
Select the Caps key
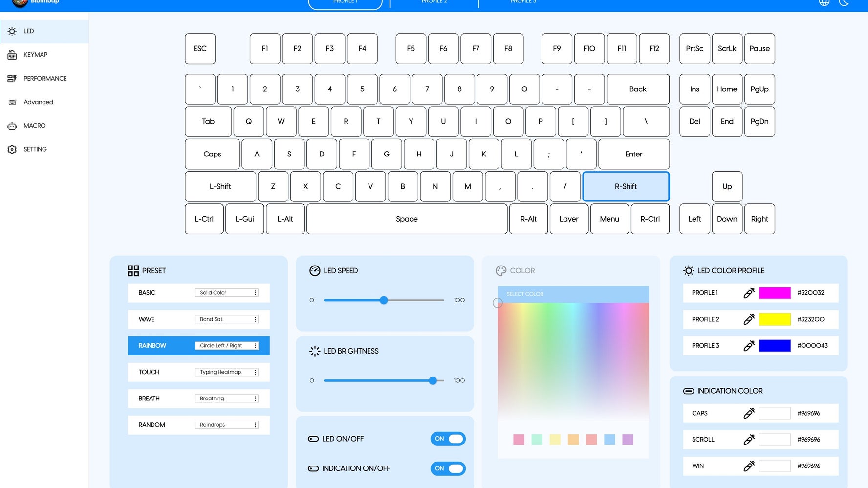point(212,154)
